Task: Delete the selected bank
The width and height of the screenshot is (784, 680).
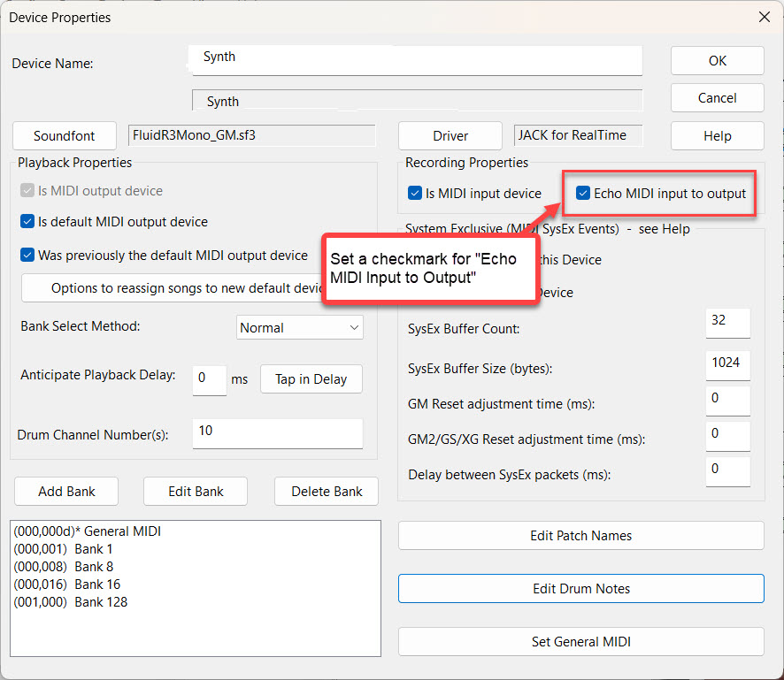Action: [x=327, y=492]
